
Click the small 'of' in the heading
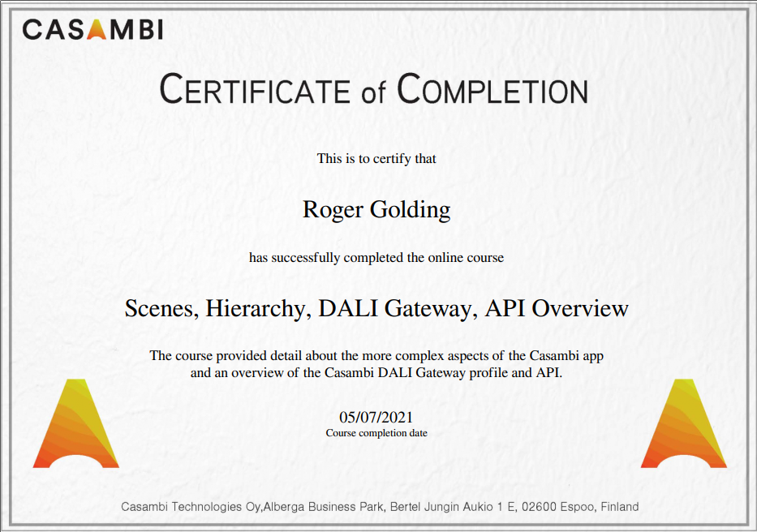point(373,92)
